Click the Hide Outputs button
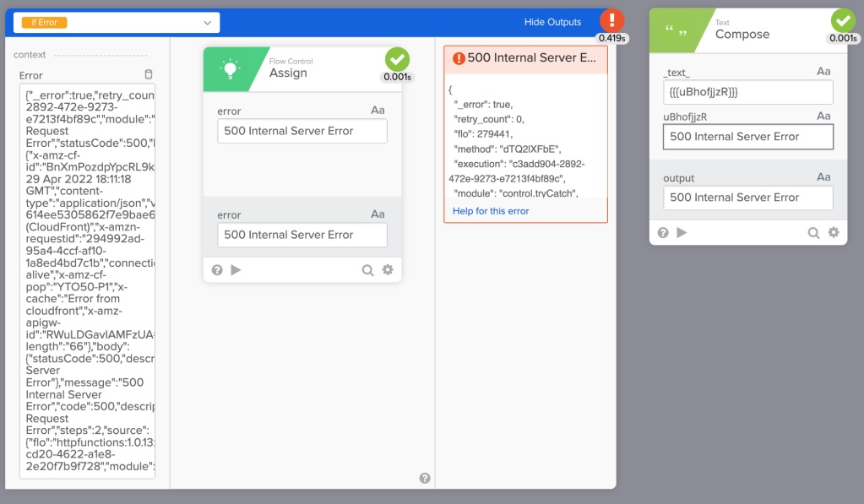Image resolution: width=864 pixels, height=504 pixels. (x=552, y=21)
